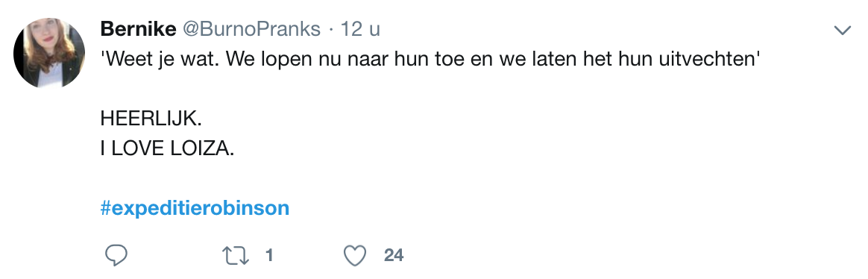
Task: Open Bernike's profile picture
Action: (x=49, y=53)
